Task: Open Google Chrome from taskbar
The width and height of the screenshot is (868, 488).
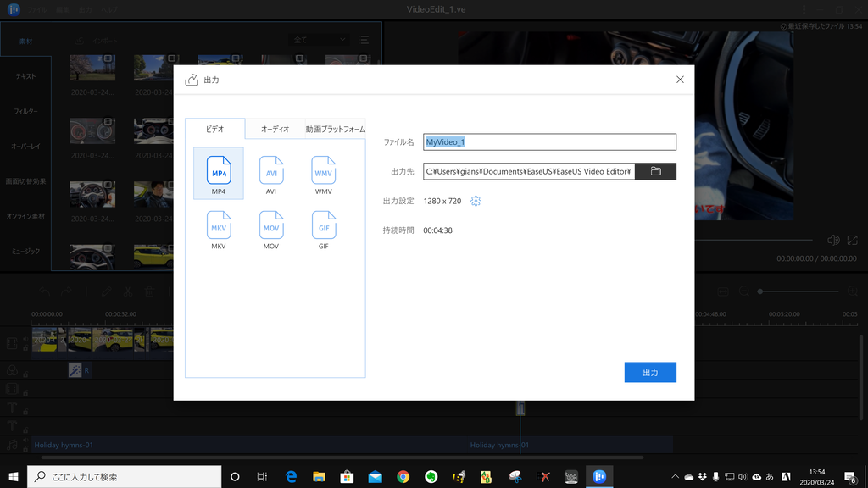Action: 403,476
